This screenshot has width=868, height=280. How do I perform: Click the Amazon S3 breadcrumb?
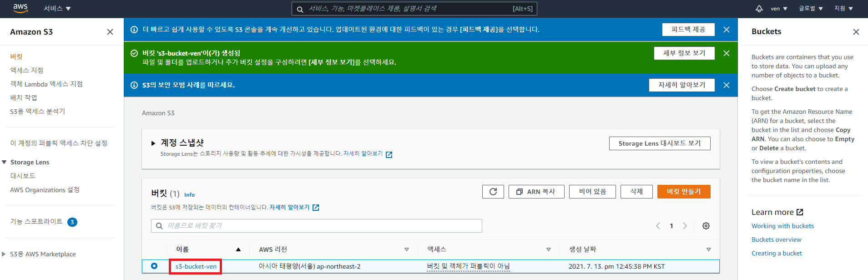158,113
